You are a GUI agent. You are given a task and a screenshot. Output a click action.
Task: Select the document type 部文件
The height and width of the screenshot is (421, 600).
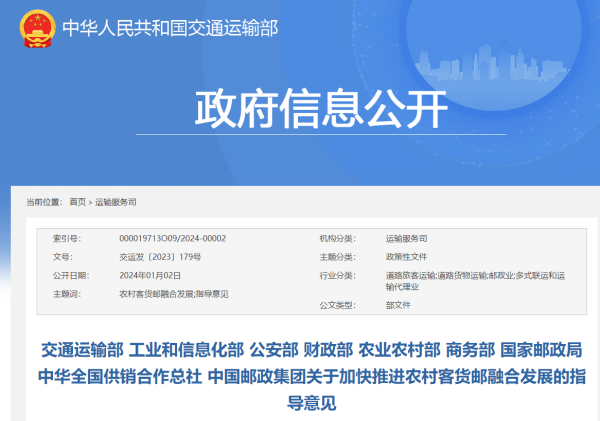[398, 305]
